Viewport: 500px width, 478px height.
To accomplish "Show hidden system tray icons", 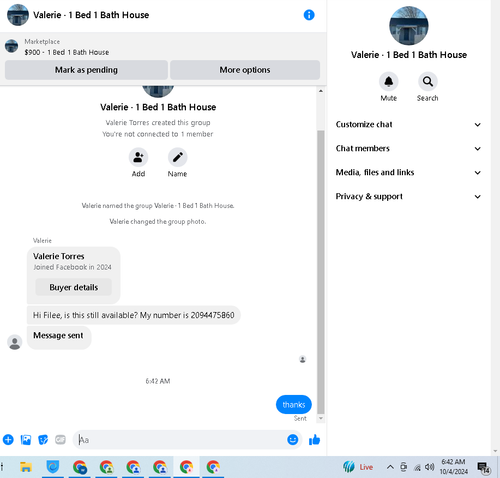I will tap(390, 467).
